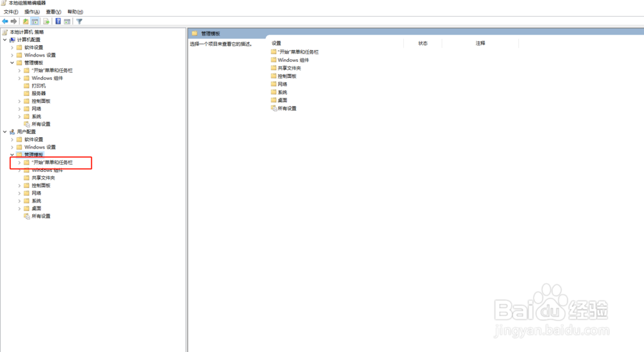Viewport: 644px width, 352px height.
Task: Click 所有设置 icon under 计算机配置
Action: 26,124
